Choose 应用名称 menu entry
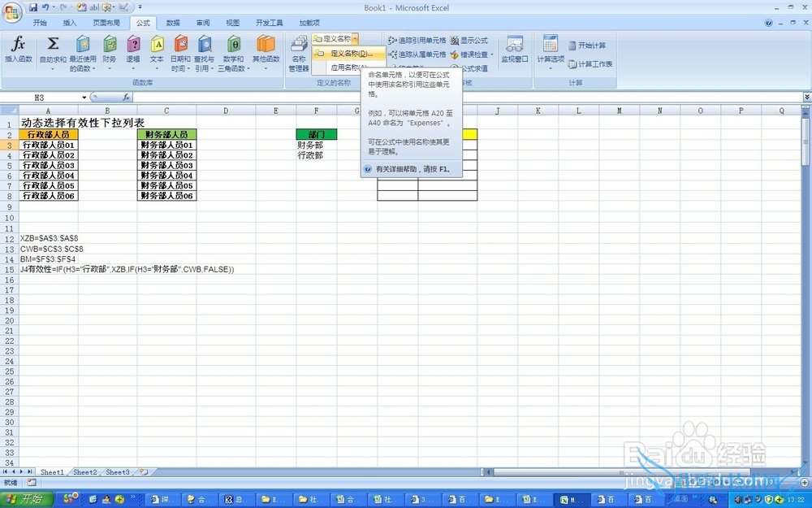This screenshot has width=812, height=508. 348,67
